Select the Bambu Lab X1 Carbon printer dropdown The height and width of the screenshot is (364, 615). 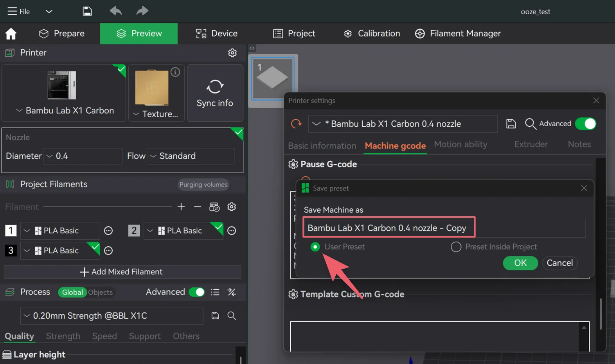click(65, 111)
